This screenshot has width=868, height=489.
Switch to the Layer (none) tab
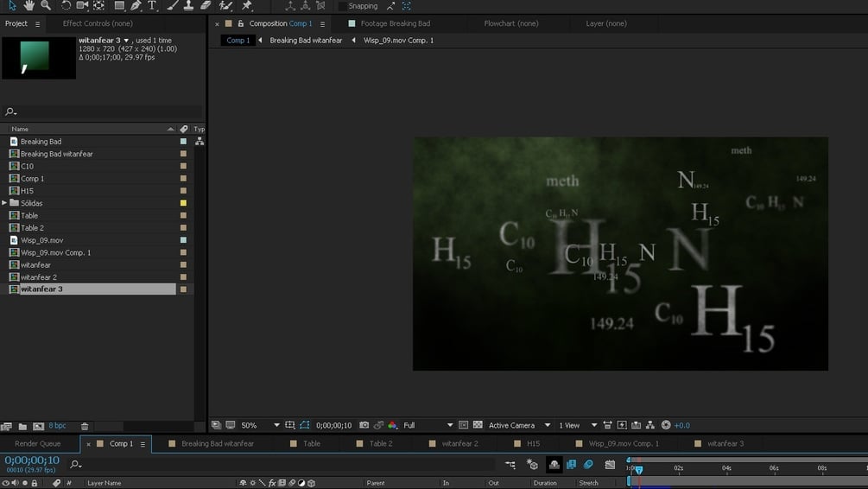tap(606, 23)
